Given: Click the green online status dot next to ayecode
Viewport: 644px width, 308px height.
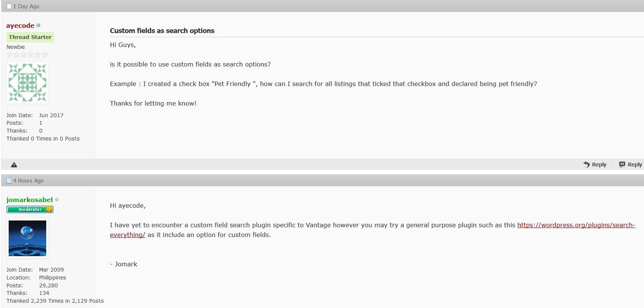Looking at the screenshot, I should [38, 26].
